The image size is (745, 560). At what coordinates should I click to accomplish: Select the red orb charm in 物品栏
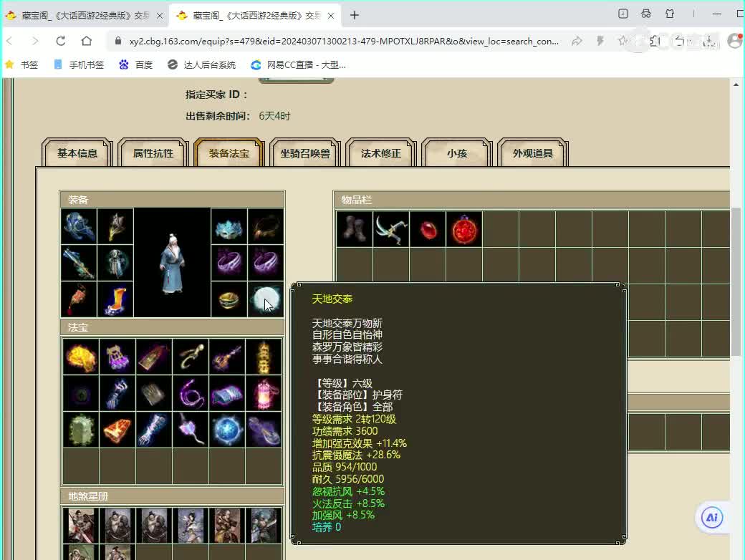coord(464,229)
